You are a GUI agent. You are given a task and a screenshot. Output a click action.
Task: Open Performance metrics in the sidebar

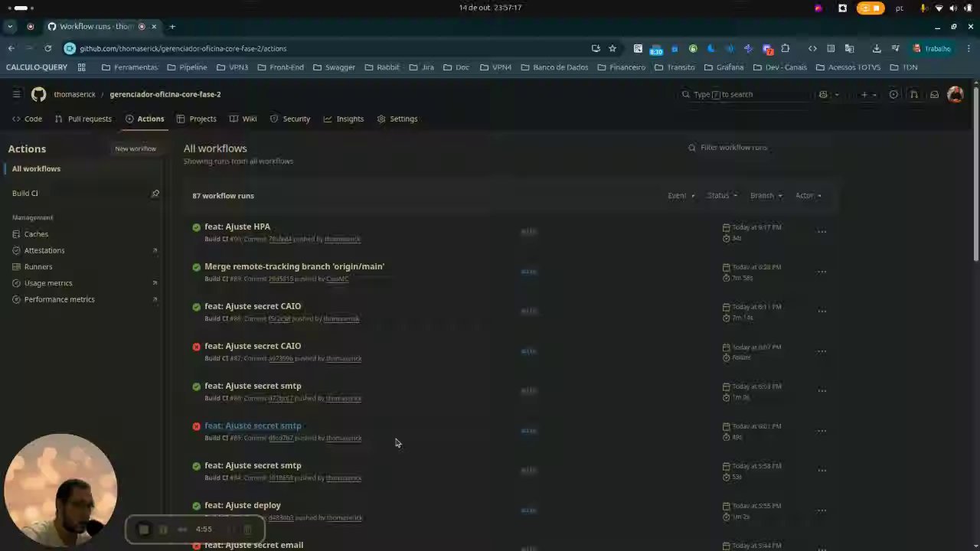point(59,299)
